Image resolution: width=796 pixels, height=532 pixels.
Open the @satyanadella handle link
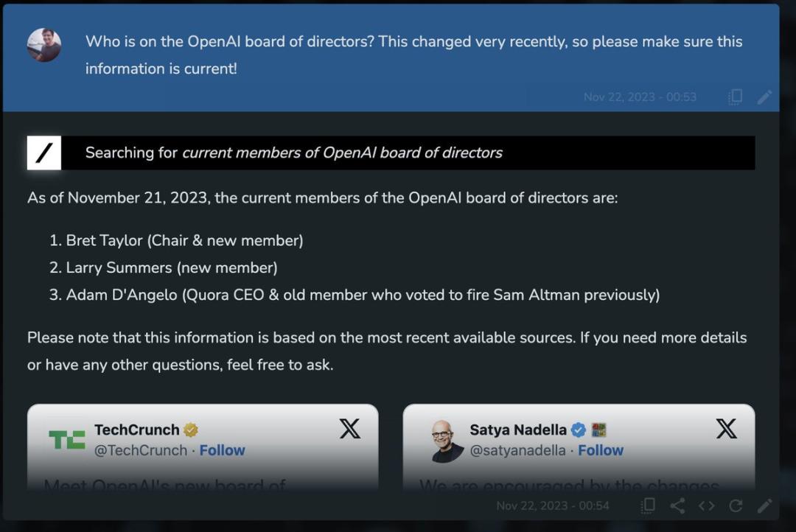(517, 450)
